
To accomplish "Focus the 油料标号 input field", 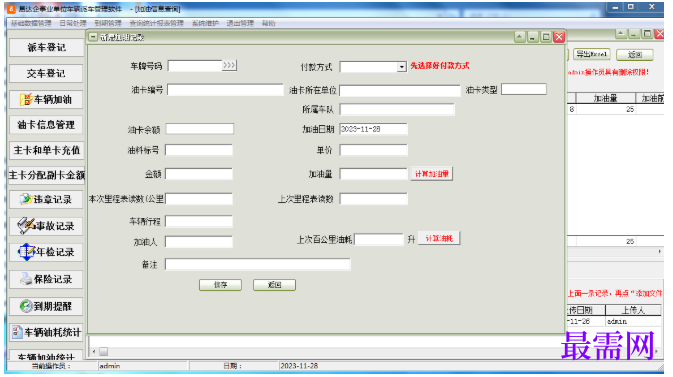I will [x=199, y=150].
